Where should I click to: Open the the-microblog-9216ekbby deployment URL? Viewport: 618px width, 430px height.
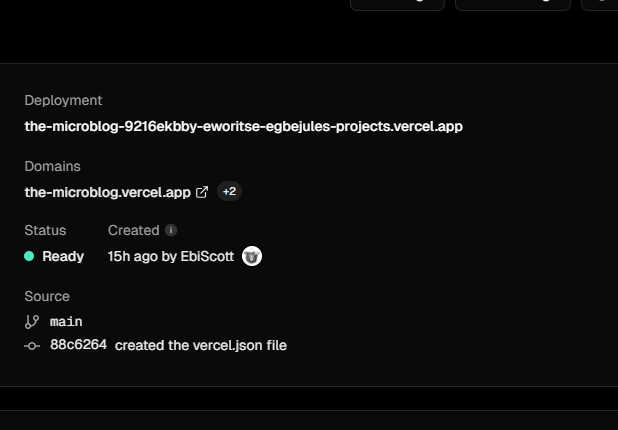click(x=243, y=126)
